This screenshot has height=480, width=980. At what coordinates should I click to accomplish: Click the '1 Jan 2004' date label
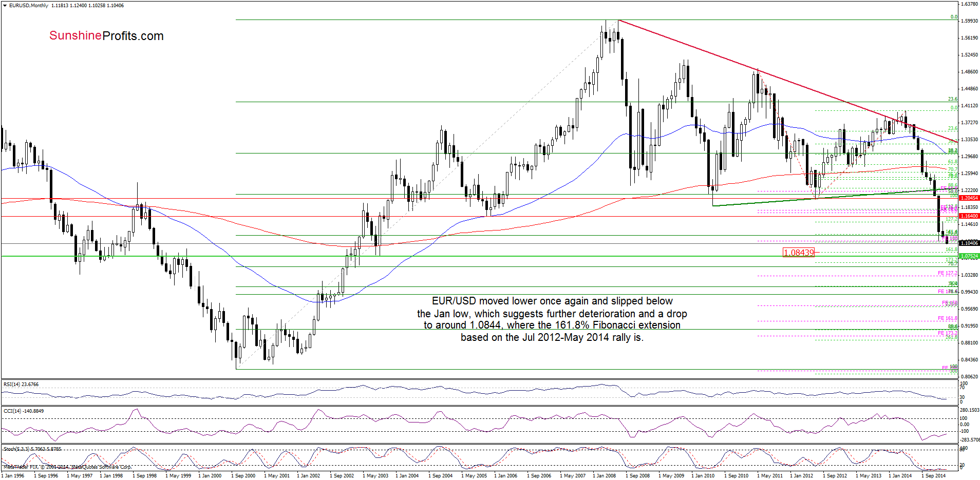[x=407, y=476]
